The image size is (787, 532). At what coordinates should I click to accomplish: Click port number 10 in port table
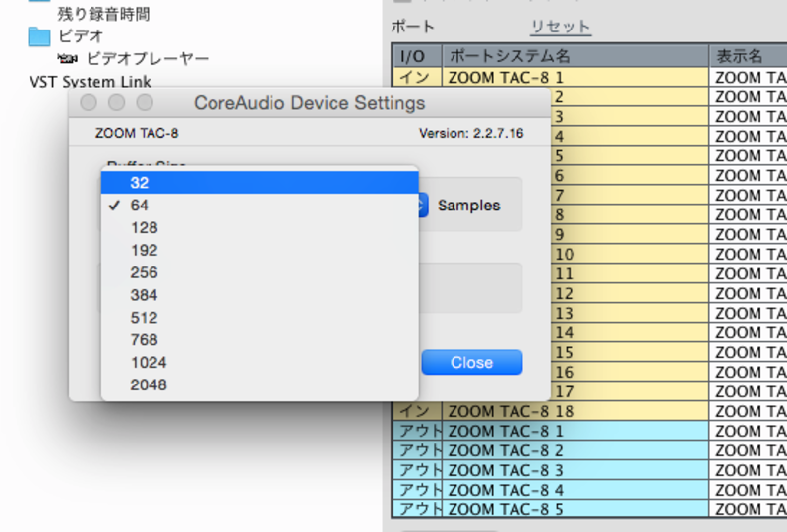tap(564, 255)
